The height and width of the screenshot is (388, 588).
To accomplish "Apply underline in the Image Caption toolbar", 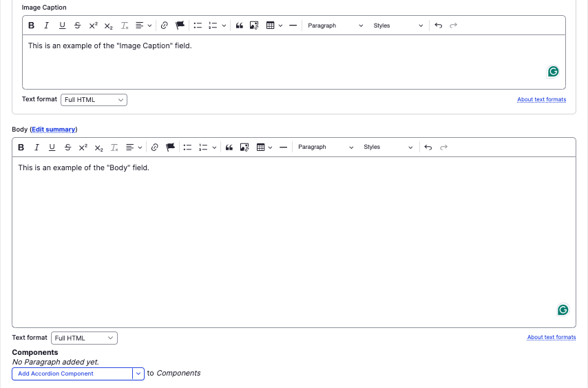I will pyautogui.click(x=62, y=25).
